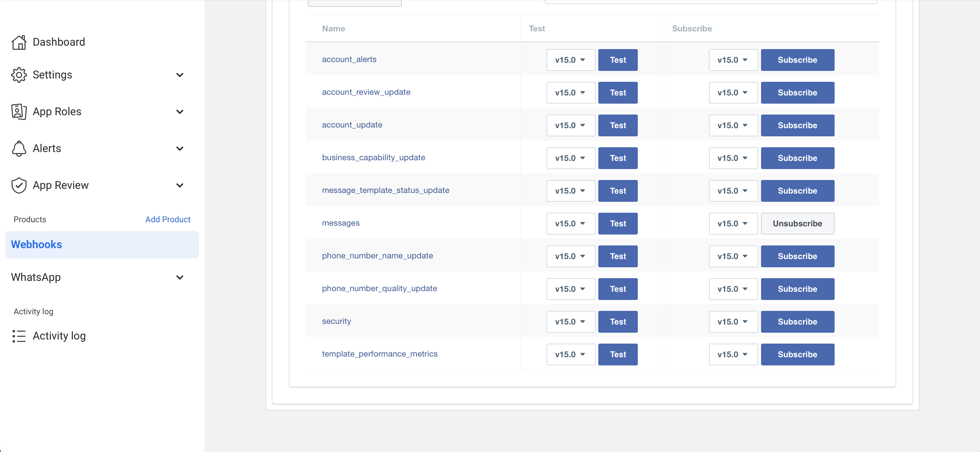Viewport: 980px width, 452px height.
Task: Open the Alerts menu item
Action: tap(47, 149)
